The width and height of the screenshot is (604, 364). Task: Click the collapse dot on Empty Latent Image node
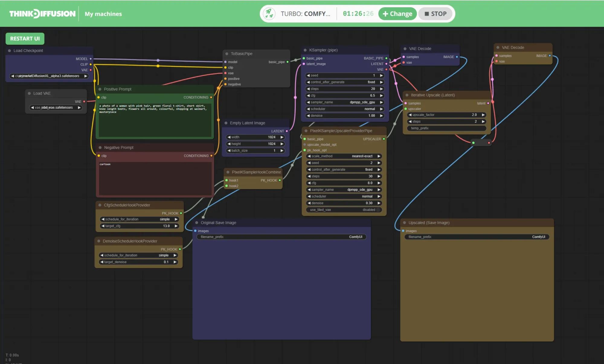(x=226, y=123)
